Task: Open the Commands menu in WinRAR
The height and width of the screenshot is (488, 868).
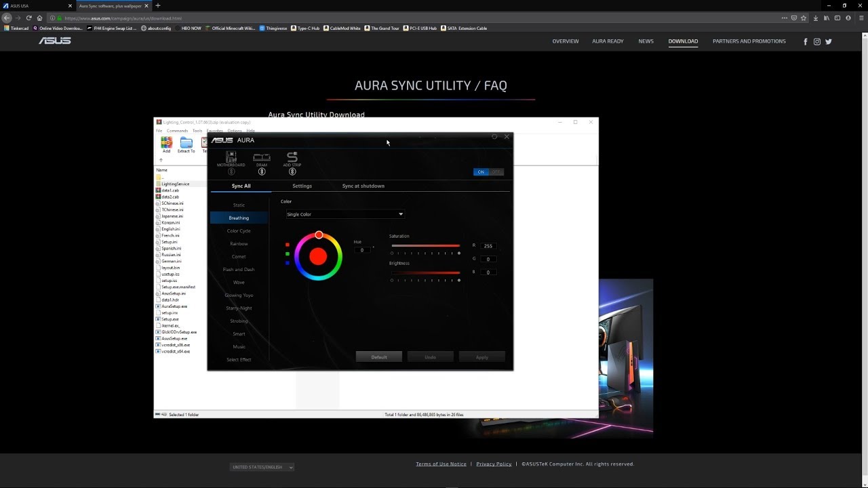Action: tap(178, 131)
